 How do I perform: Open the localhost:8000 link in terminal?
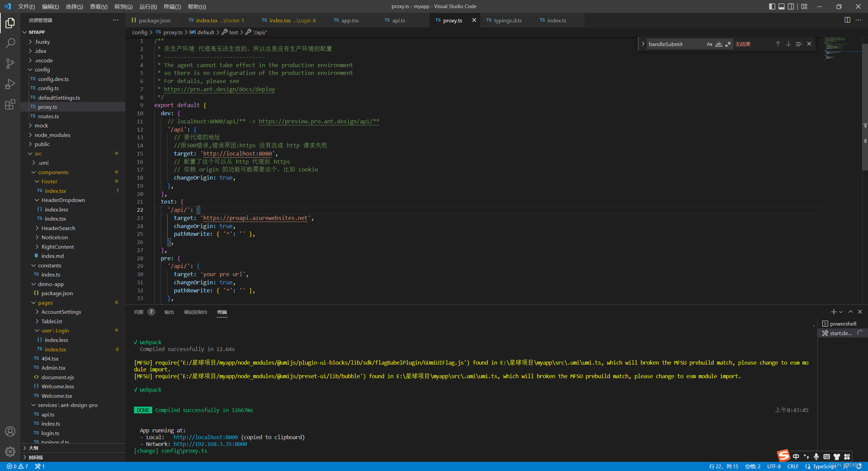coord(205,437)
